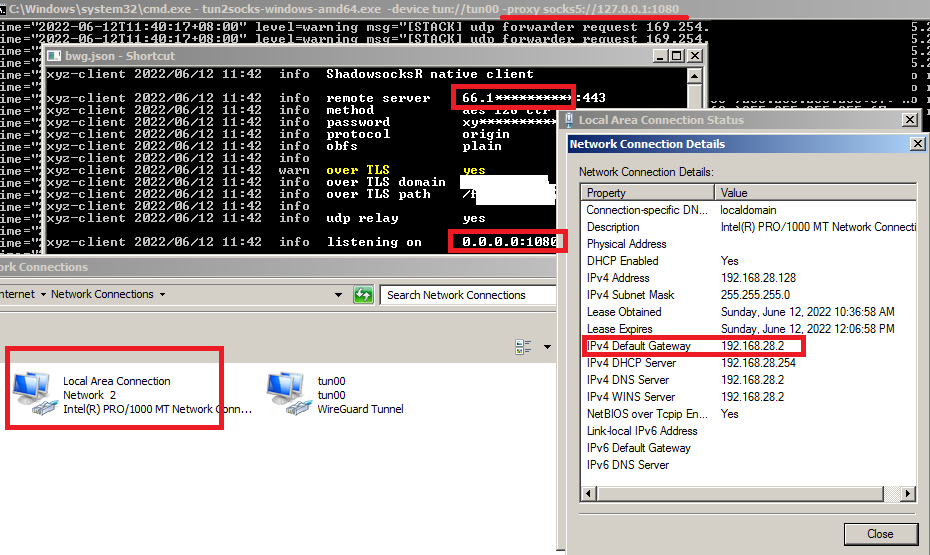930x555 pixels.
Task: Close the bwg.json Shortcut console window
Action: (695, 56)
